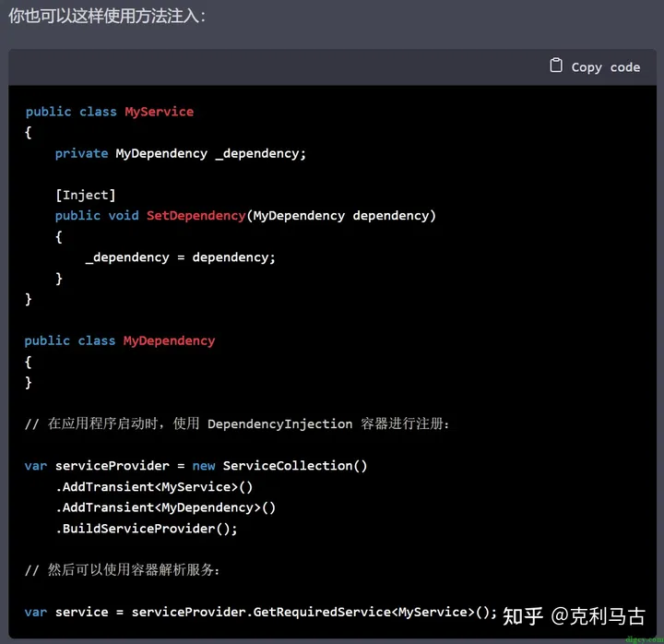The image size is (664, 644).
Task: Click the .AddTransient<MyService>() line
Action: click(x=154, y=486)
